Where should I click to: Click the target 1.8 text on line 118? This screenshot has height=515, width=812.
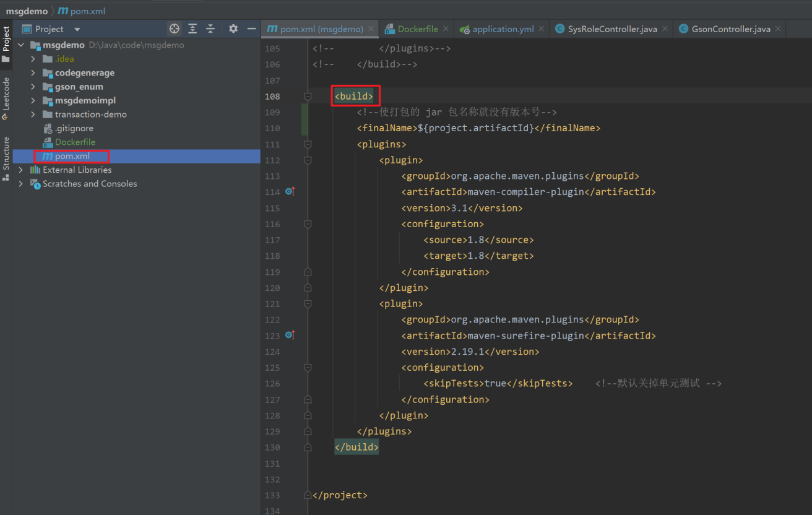[478, 256]
